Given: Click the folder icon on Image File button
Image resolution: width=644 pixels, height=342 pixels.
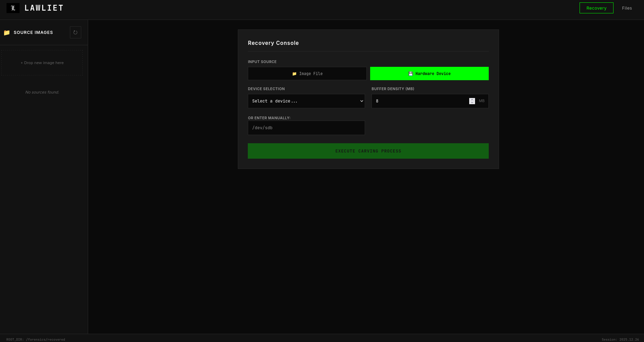Looking at the screenshot, I should (x=294, y=73).
